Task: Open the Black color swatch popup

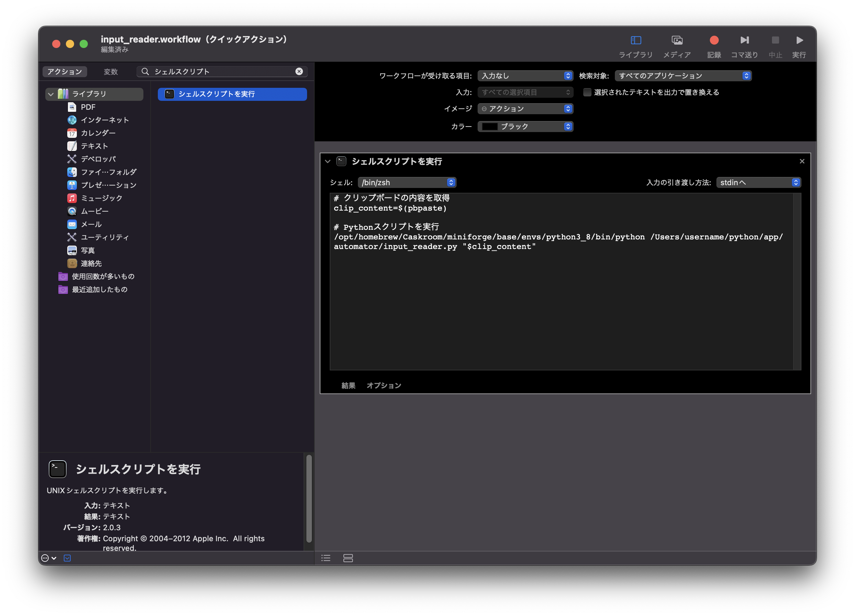Action: coord(525,127)
